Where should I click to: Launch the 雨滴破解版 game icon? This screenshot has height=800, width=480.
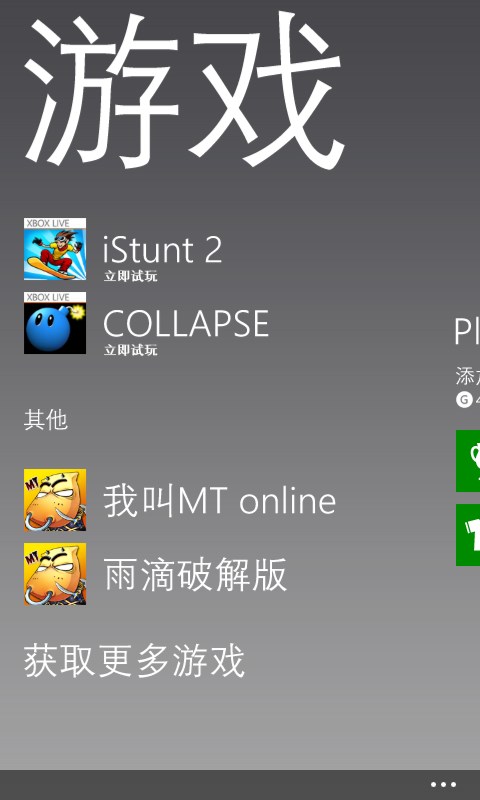coord(55,574)
